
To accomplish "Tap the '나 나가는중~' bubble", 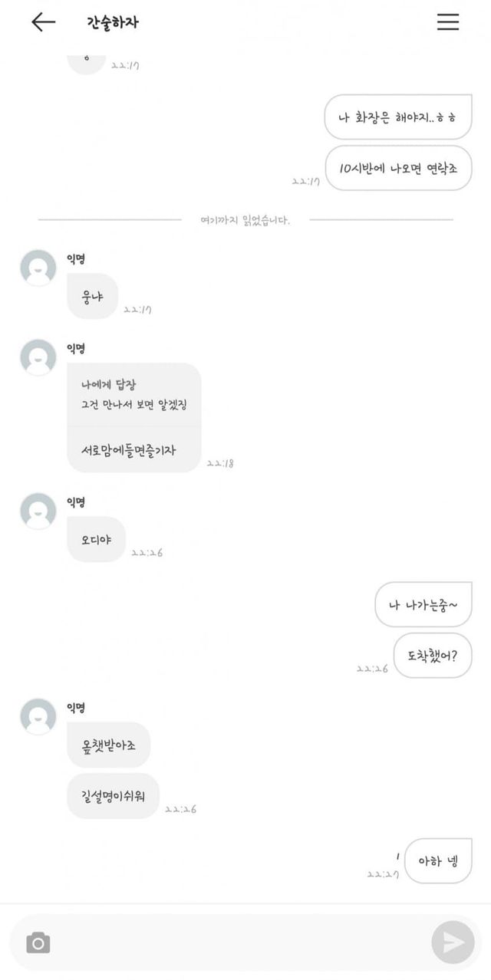I will pyautogui.click(x=423, y=605).
